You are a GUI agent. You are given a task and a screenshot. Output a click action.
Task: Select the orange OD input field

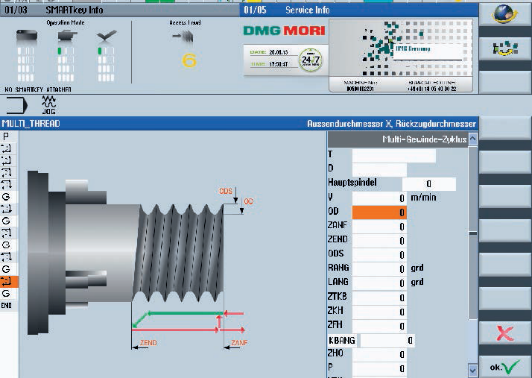pyautogui.click(x=379, y=212)
